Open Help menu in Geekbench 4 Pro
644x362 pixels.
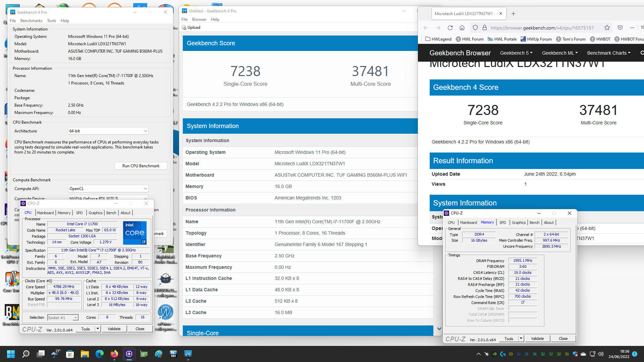tap(65, 21)
